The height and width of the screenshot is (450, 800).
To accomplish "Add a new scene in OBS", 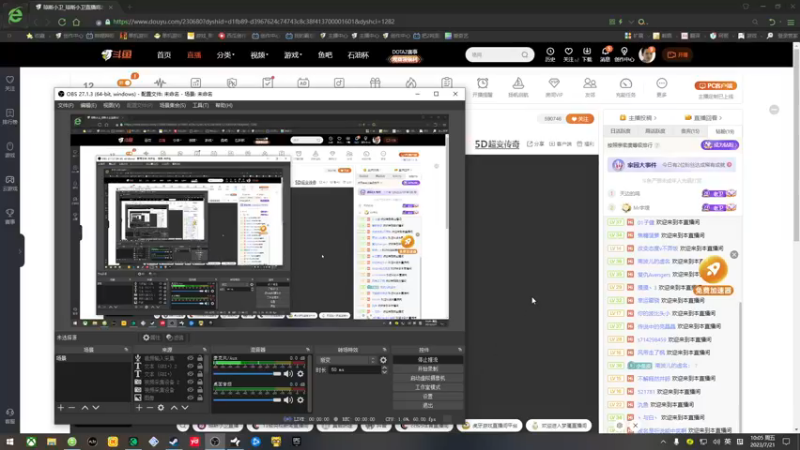I will (61, 408).
